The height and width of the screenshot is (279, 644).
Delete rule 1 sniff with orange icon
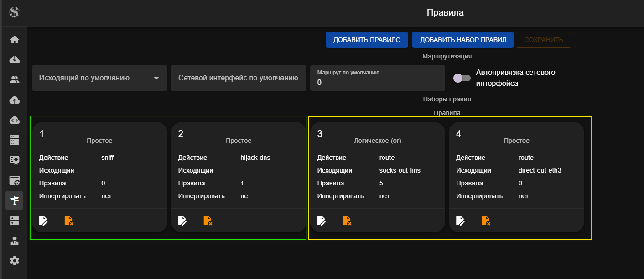point(69,221)
